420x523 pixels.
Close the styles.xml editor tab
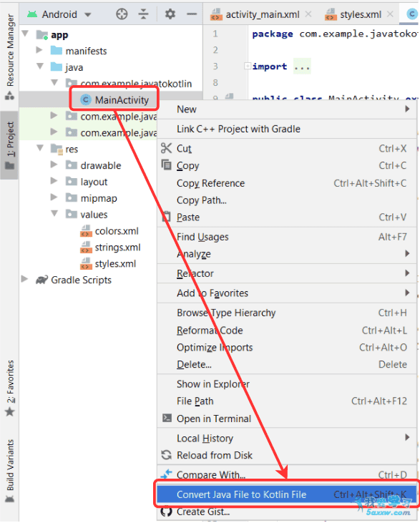(x=390, y=14)
